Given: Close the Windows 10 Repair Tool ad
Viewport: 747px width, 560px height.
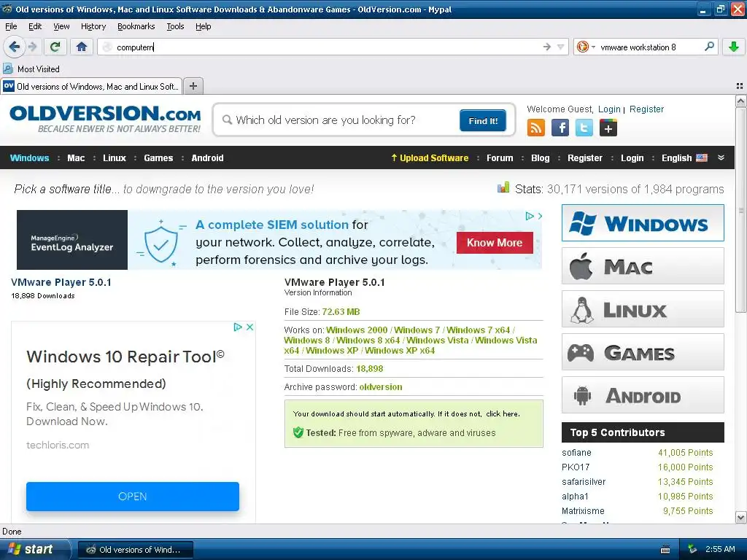Looking at the screenshot, I should [249, 327].
